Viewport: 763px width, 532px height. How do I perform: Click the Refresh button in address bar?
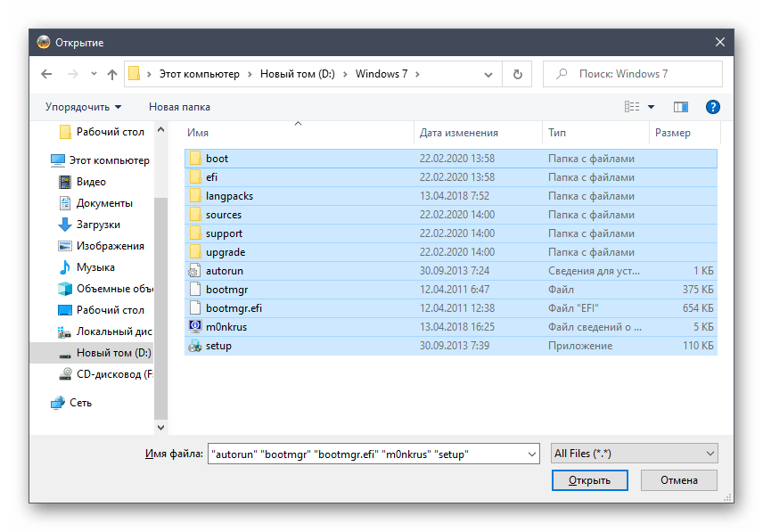[517, 75]
